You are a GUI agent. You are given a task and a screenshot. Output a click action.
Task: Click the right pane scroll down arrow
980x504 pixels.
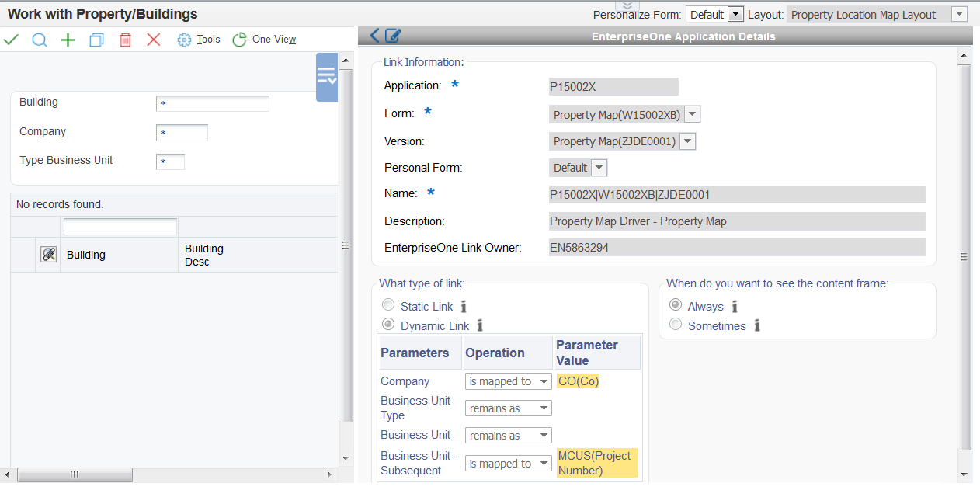pyautogui.click(x=964, y=474)
